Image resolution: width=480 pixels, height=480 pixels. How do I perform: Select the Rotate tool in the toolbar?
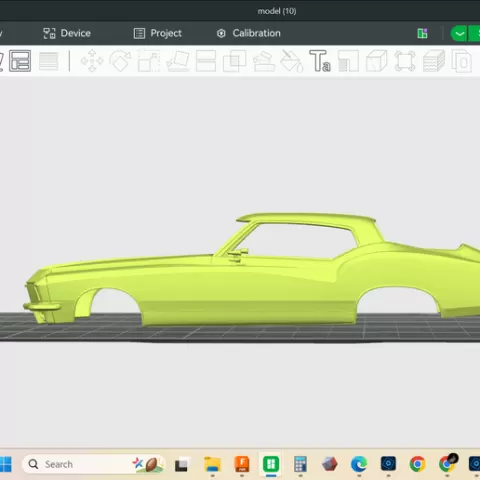click(x=120, y=61)
